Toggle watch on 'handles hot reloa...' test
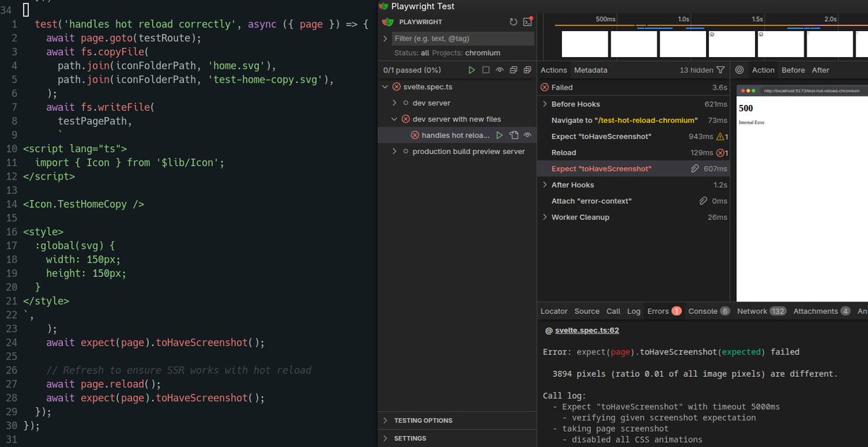Image resolution: width=868 pixels, height=447 pixels. (527, 135)
